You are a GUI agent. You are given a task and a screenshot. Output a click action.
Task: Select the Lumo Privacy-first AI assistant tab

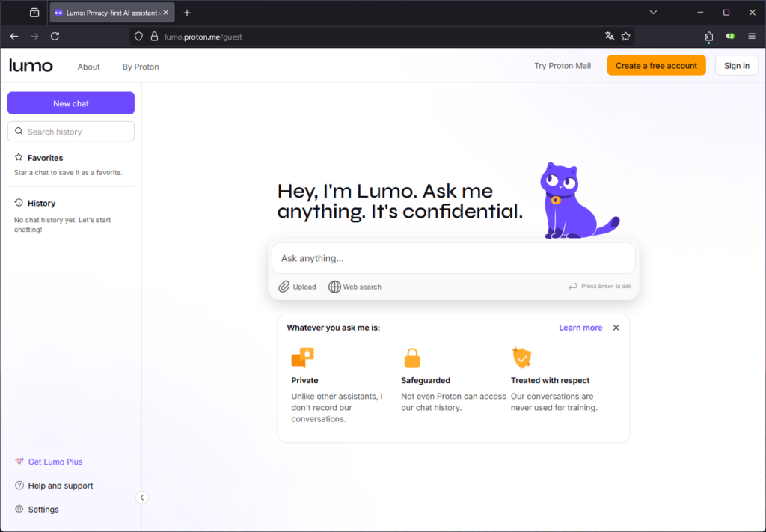point(112,13)
